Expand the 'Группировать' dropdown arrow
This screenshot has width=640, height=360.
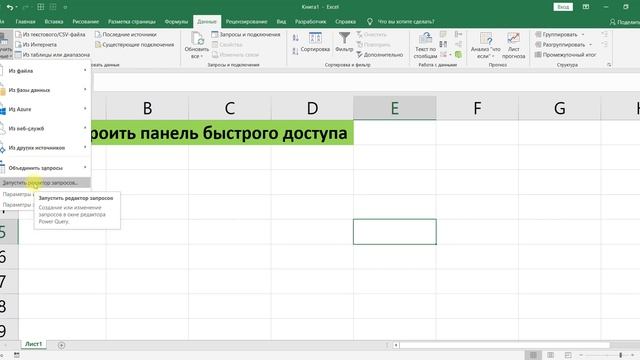pyautogui.click(x=583, y=35)
